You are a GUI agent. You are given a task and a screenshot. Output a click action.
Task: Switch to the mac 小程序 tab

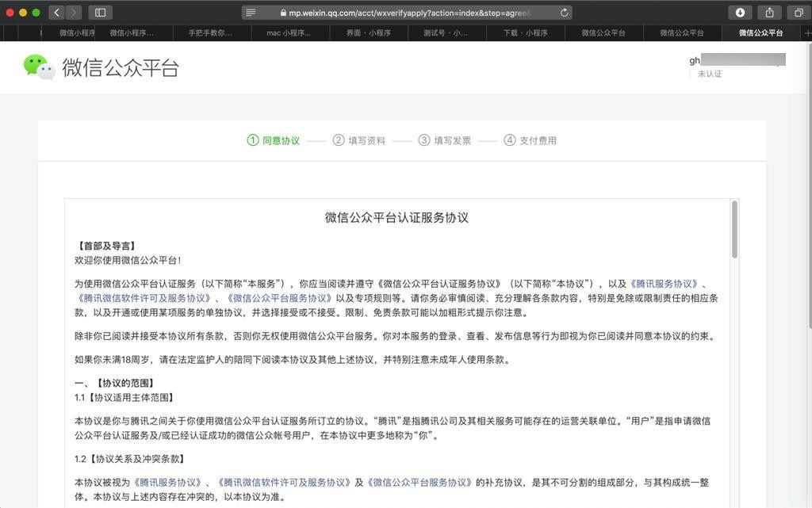(x=289, y=32)
